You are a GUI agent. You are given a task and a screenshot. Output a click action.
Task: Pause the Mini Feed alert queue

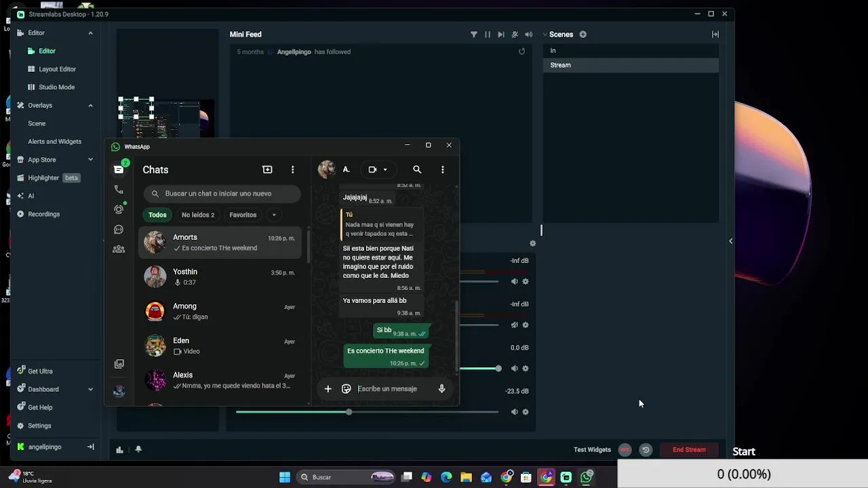pyautogui.click(x=487, y=35)
